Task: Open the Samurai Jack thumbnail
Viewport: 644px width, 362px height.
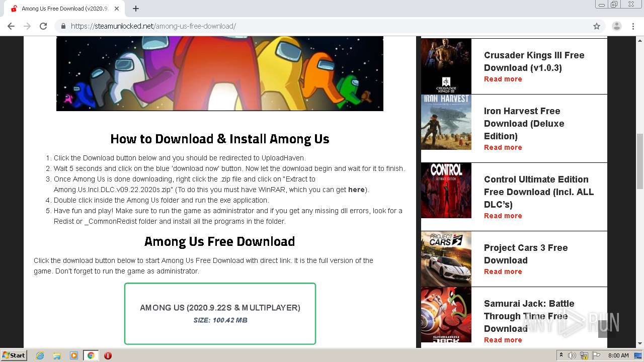Action: (x=446, y=315)
